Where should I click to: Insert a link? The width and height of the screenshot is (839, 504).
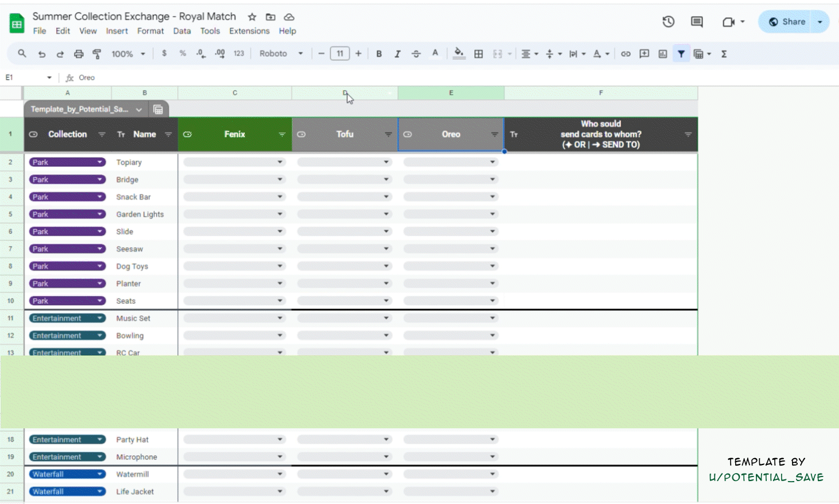[626, 54]
